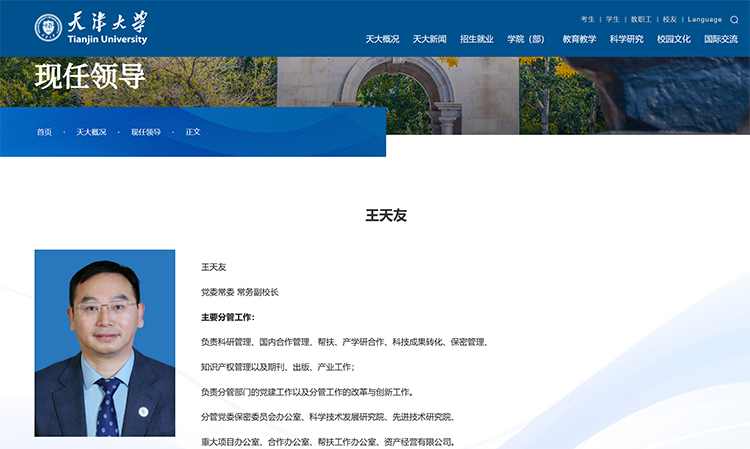
Task: Open the 学院（部） menu
Action: 526,39
